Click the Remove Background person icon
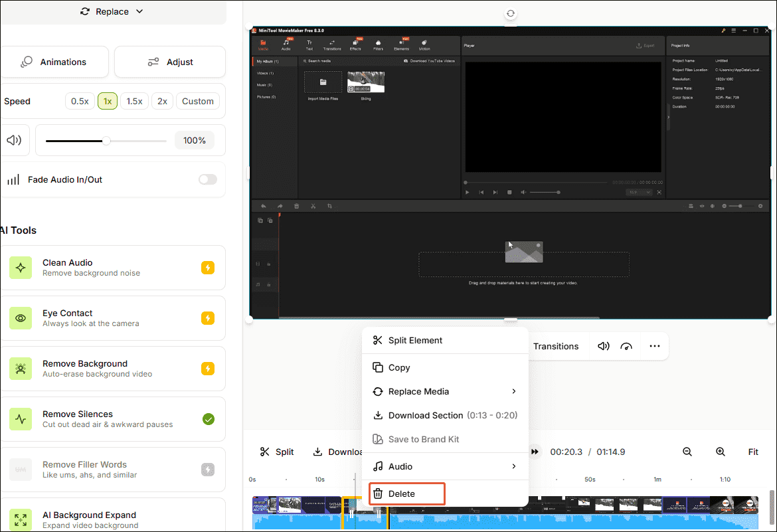The width and height of the screenshot is (777, 532). coord(21,369)
